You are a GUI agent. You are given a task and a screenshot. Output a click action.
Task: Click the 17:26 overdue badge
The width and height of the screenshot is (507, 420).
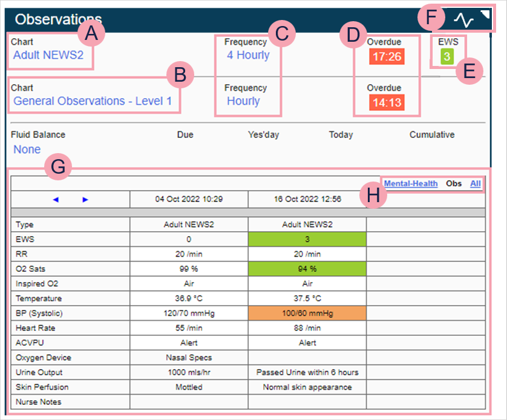(x=387, y=57)
